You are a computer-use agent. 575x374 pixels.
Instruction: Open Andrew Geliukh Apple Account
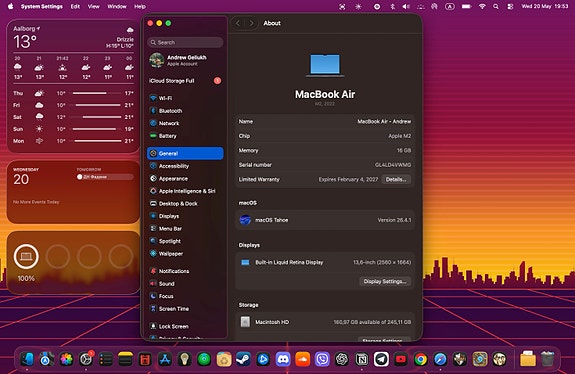click(185, 60)
